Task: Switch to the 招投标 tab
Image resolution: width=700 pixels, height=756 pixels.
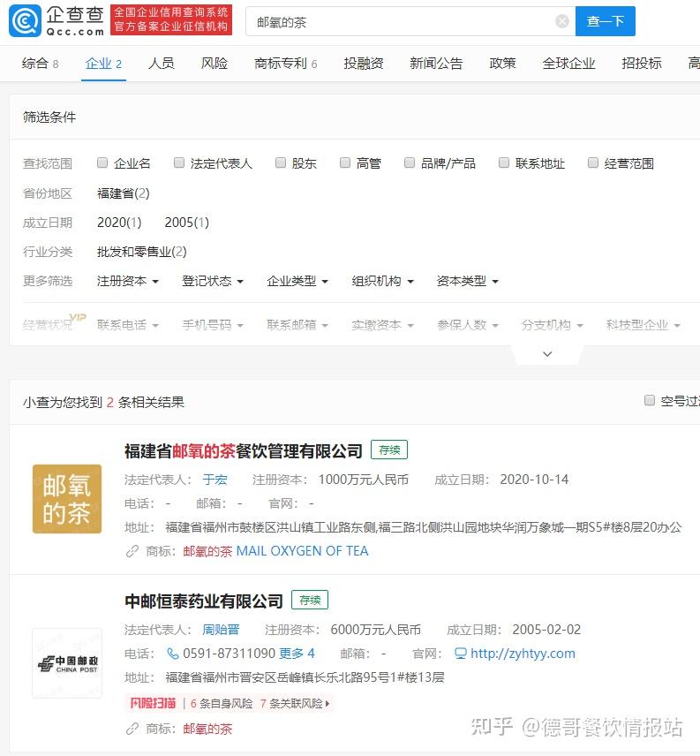Action: (x=642, y=64)
